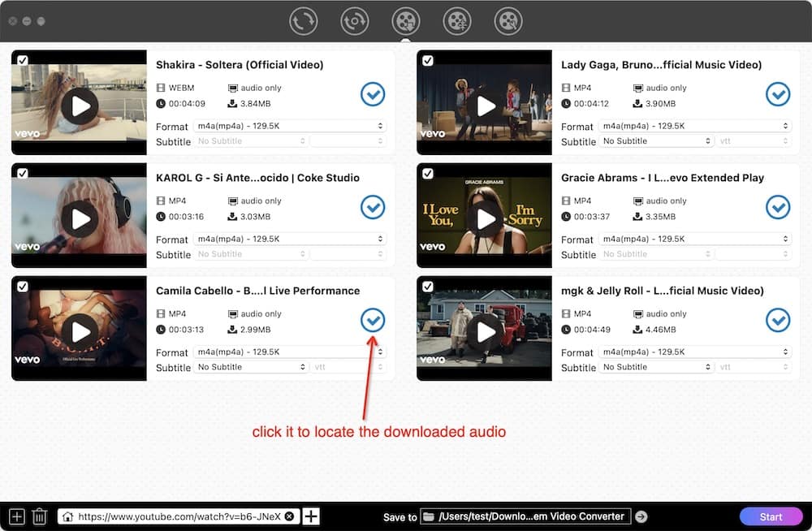Click the film reel with plus icon
This screenshot has width=812, height=531.
coord(457,21)
